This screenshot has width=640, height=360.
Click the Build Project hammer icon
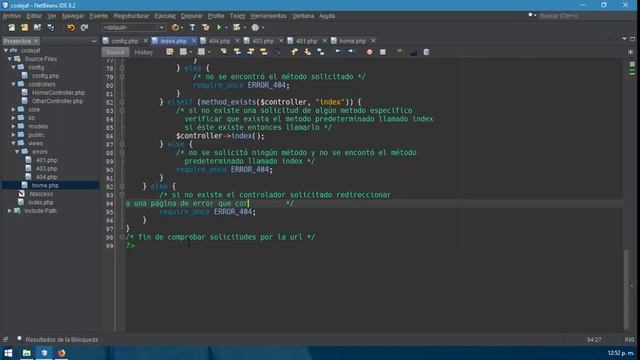tap(192, 27)
